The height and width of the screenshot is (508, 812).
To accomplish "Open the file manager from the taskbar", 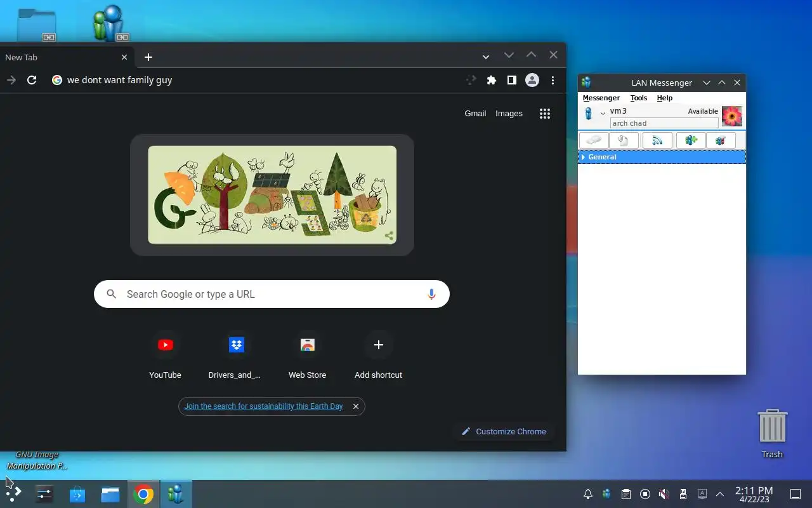I will pyautogui.click(x=110, y=493).
